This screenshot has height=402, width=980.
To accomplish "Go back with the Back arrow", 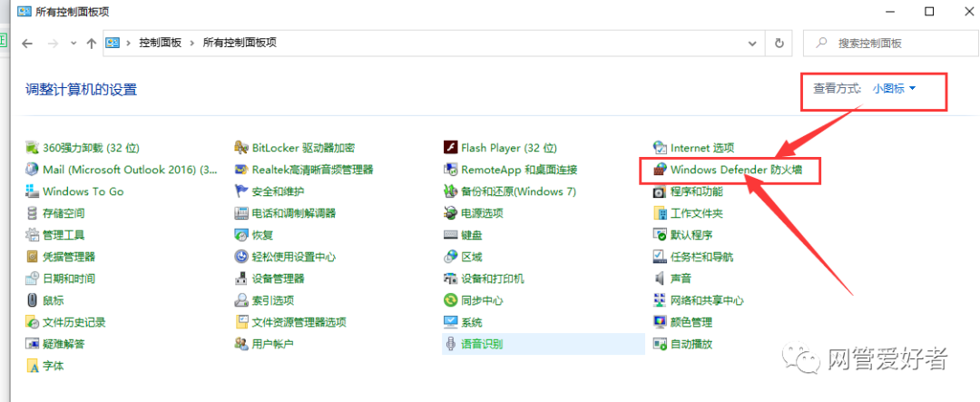I will click(x=27, y=44).
